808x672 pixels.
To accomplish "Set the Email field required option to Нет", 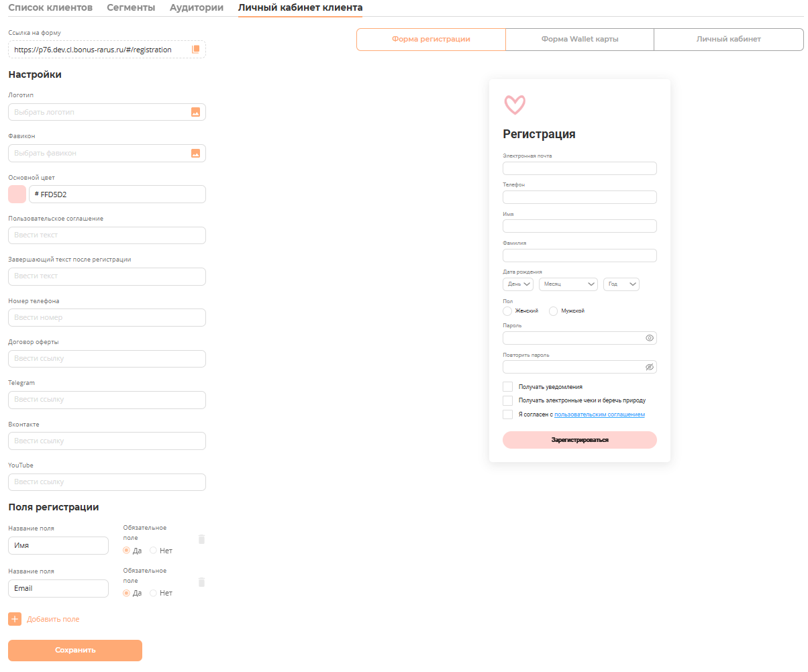I will tap(154, 593).
